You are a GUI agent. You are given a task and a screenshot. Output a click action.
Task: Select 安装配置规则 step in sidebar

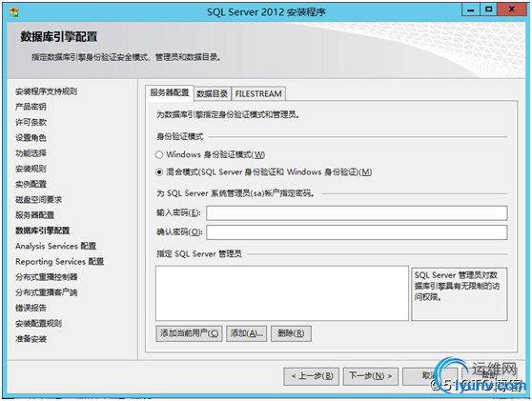tap(38, 324)
